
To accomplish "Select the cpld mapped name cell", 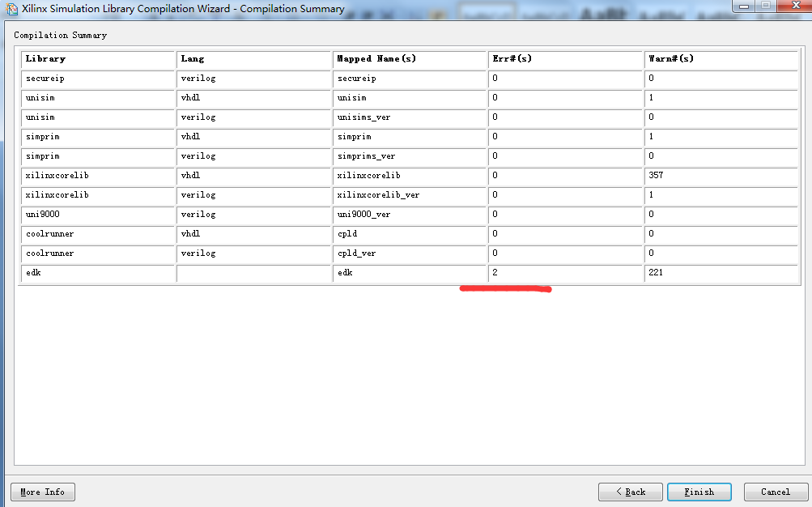I will point(410,234).
